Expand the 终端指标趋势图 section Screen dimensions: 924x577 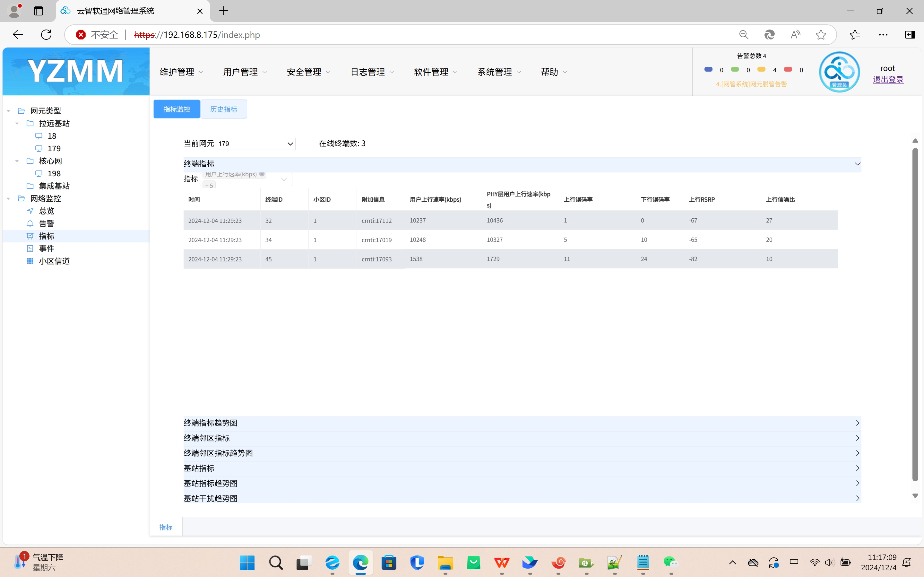522,423
